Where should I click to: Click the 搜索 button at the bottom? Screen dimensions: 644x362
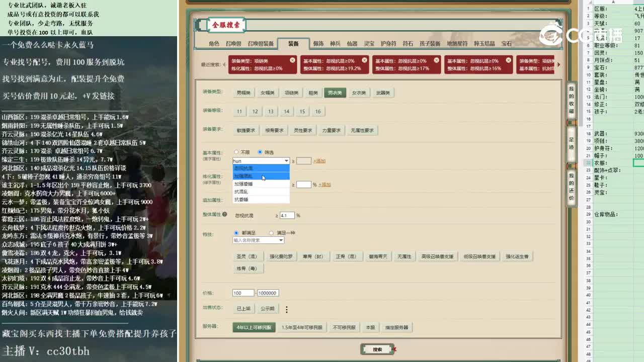point(377,349)
